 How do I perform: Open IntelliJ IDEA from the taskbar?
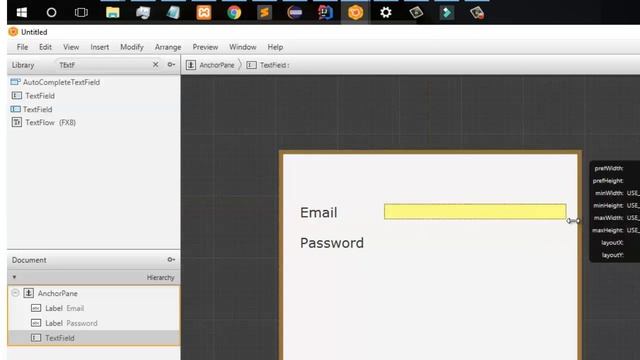coord(325,13)
